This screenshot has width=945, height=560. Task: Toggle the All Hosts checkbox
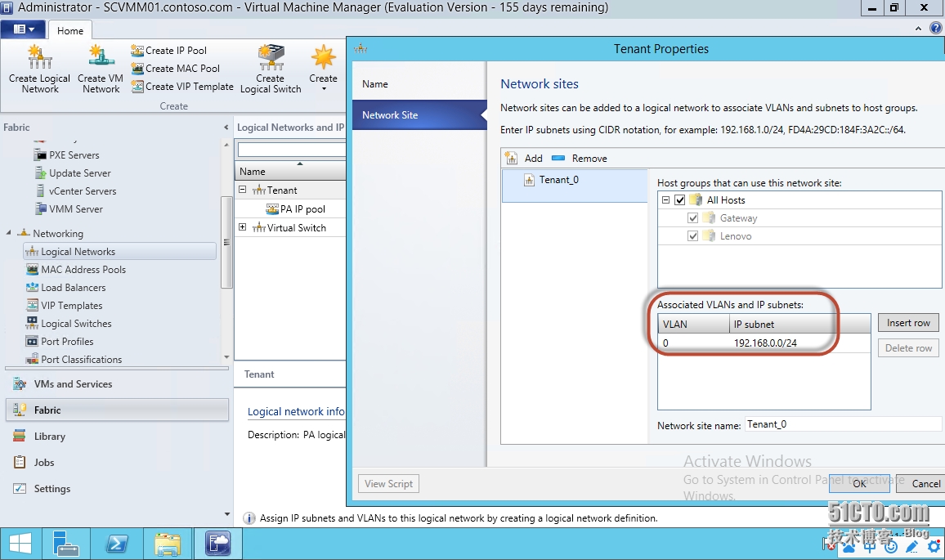pyautogui.click(x=680, y=200)
